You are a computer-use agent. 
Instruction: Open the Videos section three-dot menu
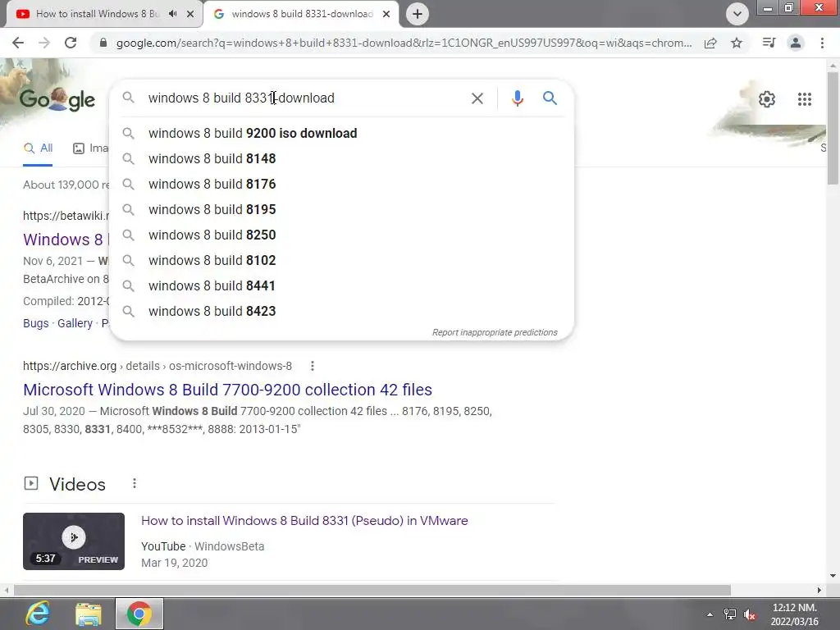point(135,484)
